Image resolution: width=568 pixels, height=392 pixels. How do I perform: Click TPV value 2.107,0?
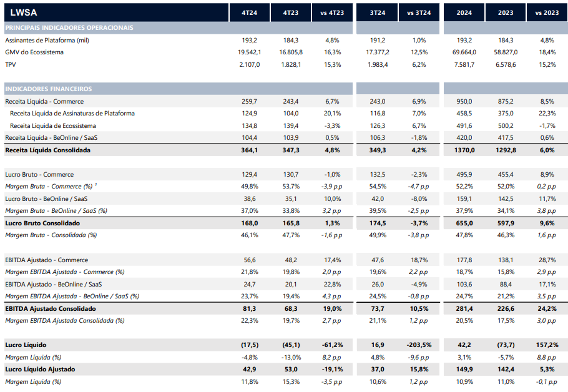coord(249,64)
